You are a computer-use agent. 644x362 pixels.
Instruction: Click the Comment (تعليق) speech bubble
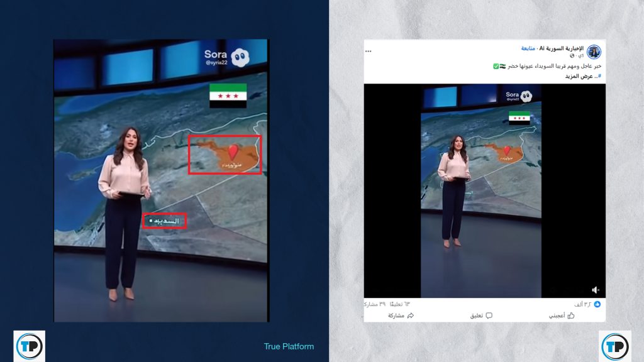pos(480,315)
